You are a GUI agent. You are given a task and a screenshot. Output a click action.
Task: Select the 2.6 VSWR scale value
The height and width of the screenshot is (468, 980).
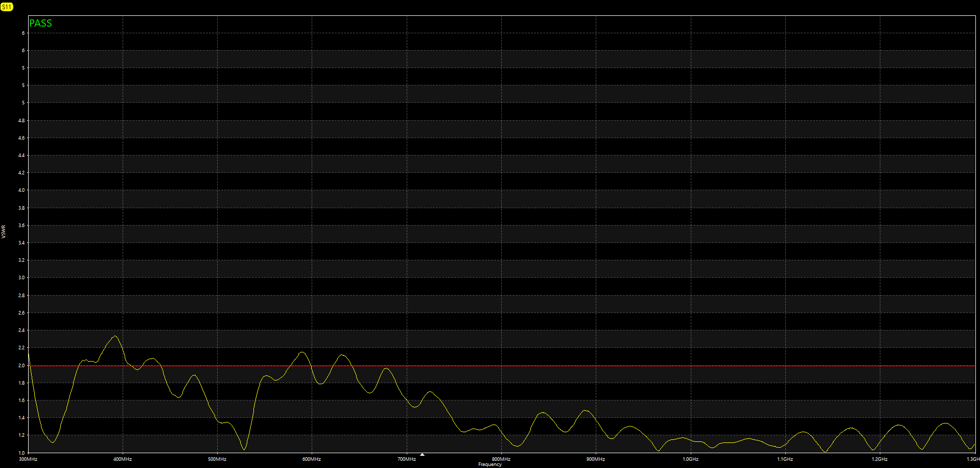[21, 313]
